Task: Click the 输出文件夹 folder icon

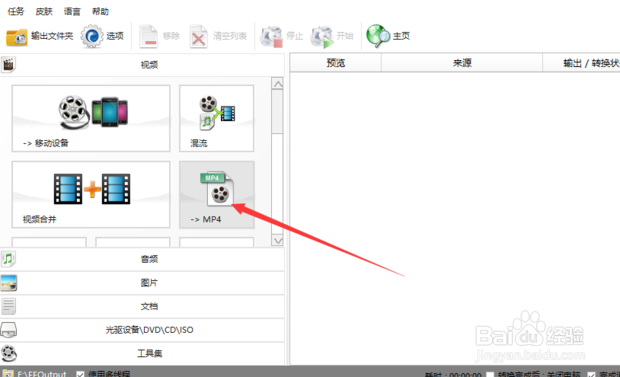Action: (x=17, y=37)
